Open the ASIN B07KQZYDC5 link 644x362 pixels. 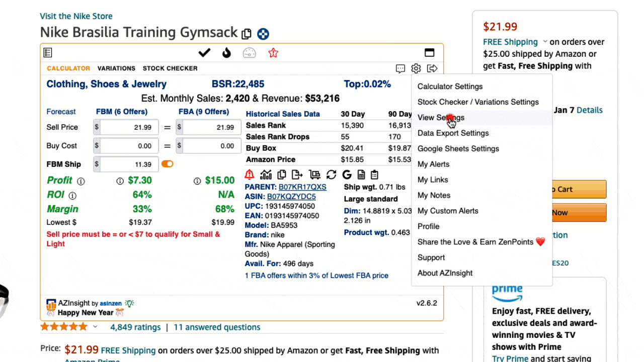coord(291,197)
